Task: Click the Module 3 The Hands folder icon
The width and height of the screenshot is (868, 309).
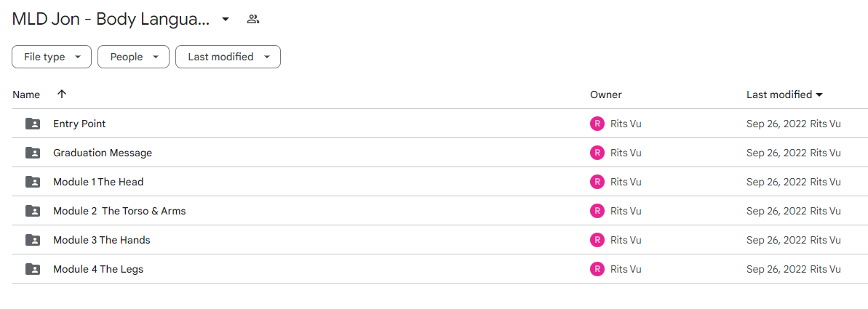Action: tap(33, 240)
